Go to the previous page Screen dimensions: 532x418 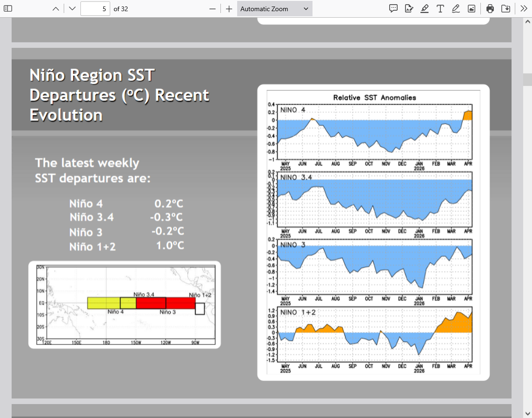(55, 8)
